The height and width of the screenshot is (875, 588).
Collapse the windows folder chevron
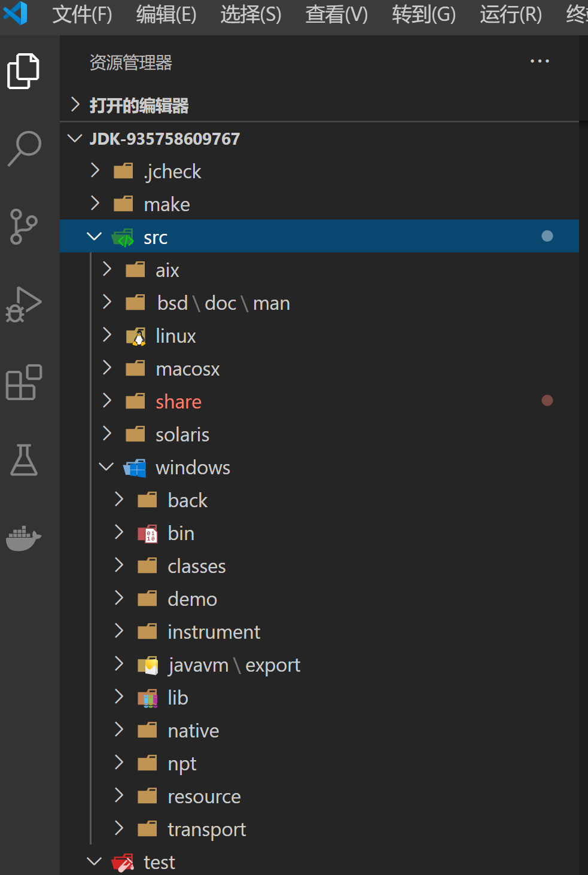[x=106, y=467]
